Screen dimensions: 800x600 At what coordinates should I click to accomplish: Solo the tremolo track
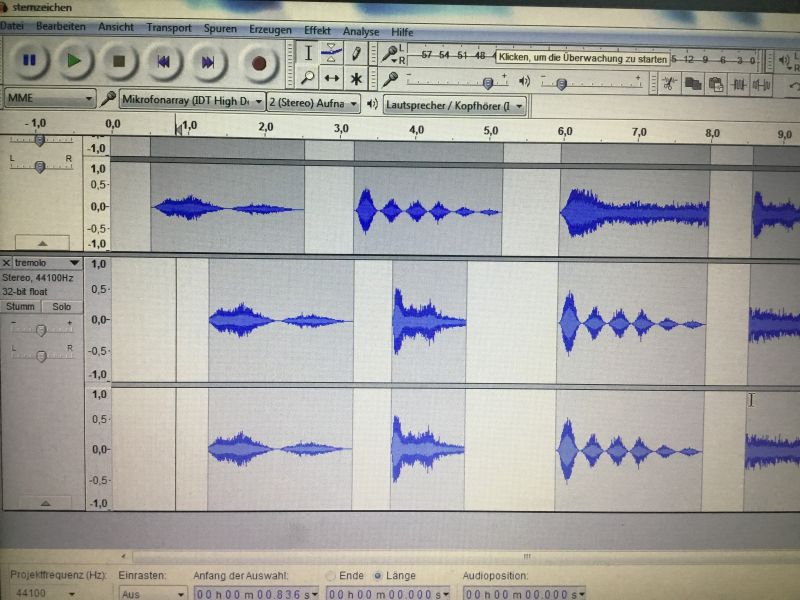(62, 307)
